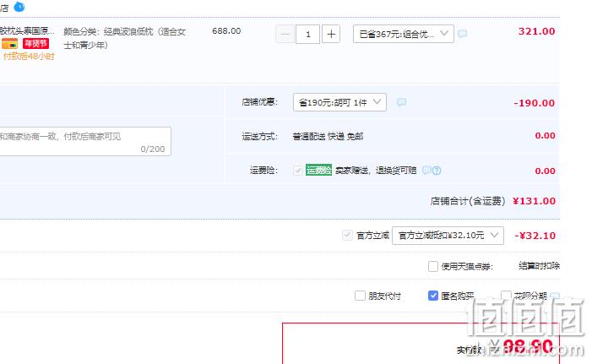This screenshot has width=592, height=364.
Task: Click the subtotal 321.00
Action: coord(536,31)
